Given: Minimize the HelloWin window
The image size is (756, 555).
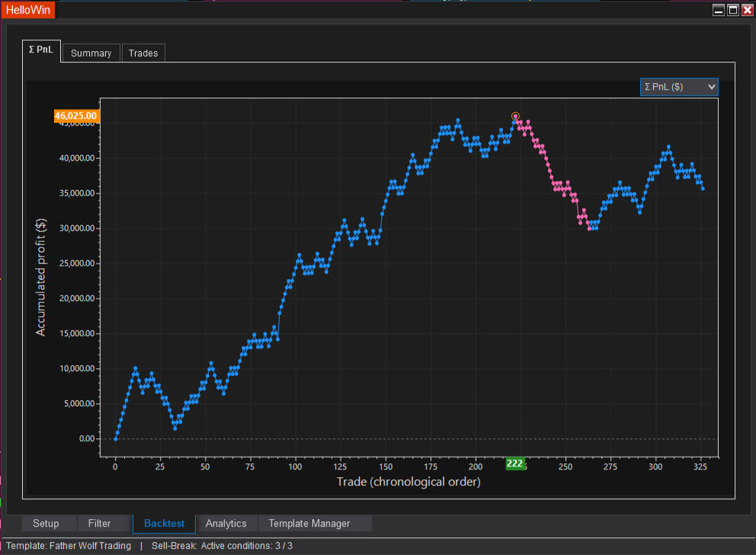Looking at the screenshot, I should 719,10.
